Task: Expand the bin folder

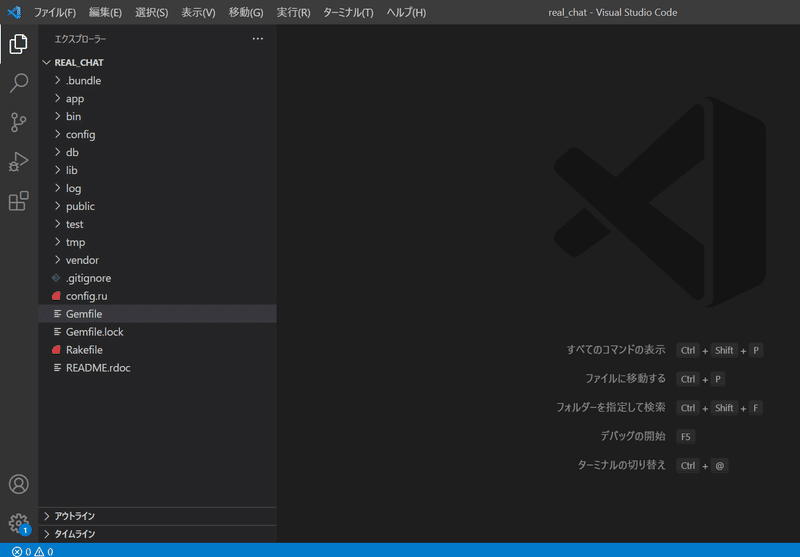Action: click(x=58, y=116)
